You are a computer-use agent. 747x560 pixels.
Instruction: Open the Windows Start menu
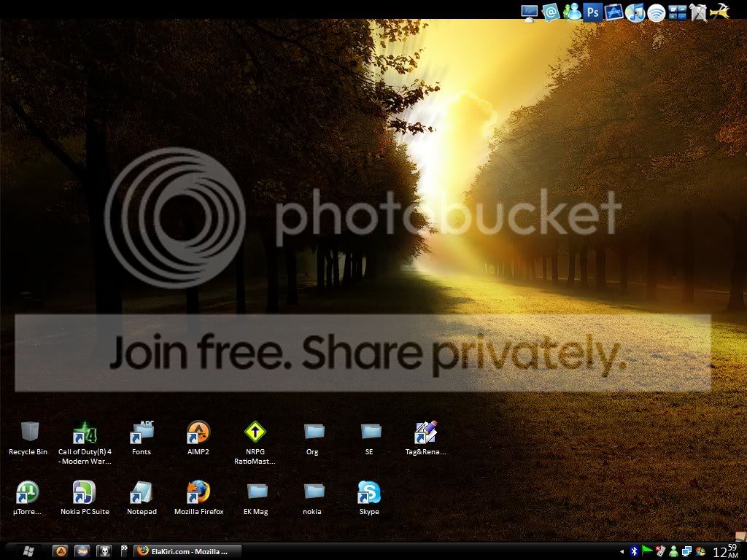coord(28,551)
